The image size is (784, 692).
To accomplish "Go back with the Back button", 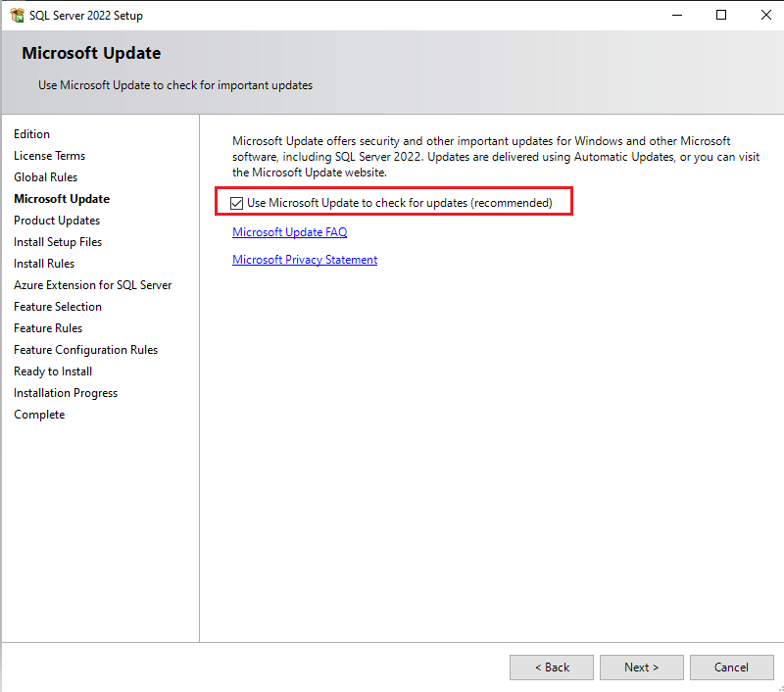I will coord(551,667).
